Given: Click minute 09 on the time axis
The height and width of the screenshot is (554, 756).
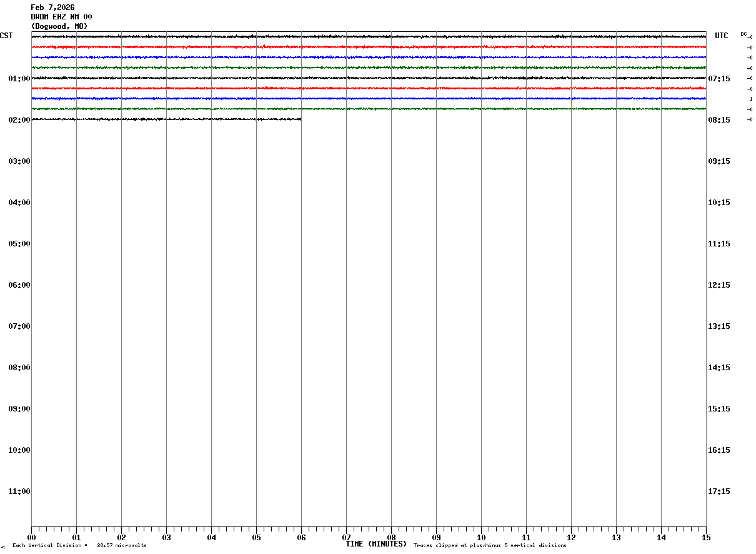Looking at the screenshot, I should (436, 538).
